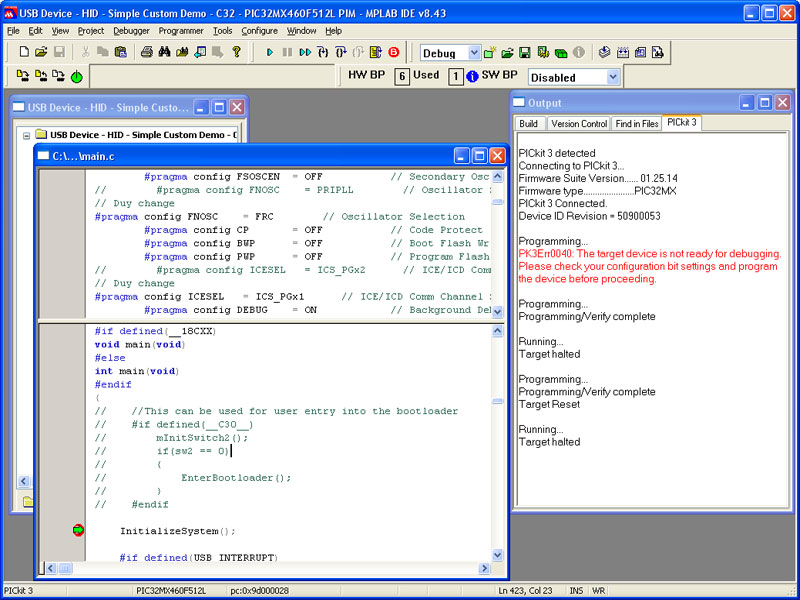Open Find with the binoculars icon

[x=164, y=52]
